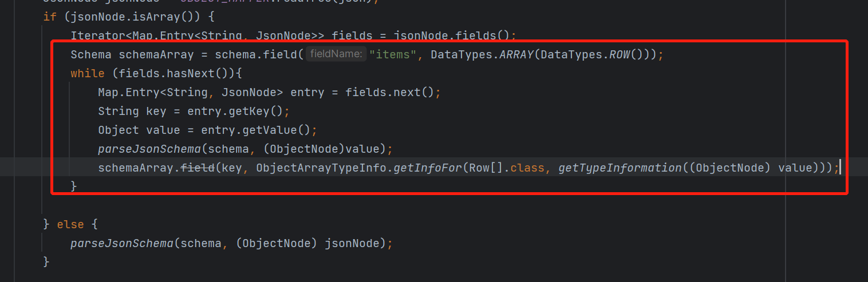
Task: Click the struck-through deprecated 'field' call
Action: [x=198, y=168]
